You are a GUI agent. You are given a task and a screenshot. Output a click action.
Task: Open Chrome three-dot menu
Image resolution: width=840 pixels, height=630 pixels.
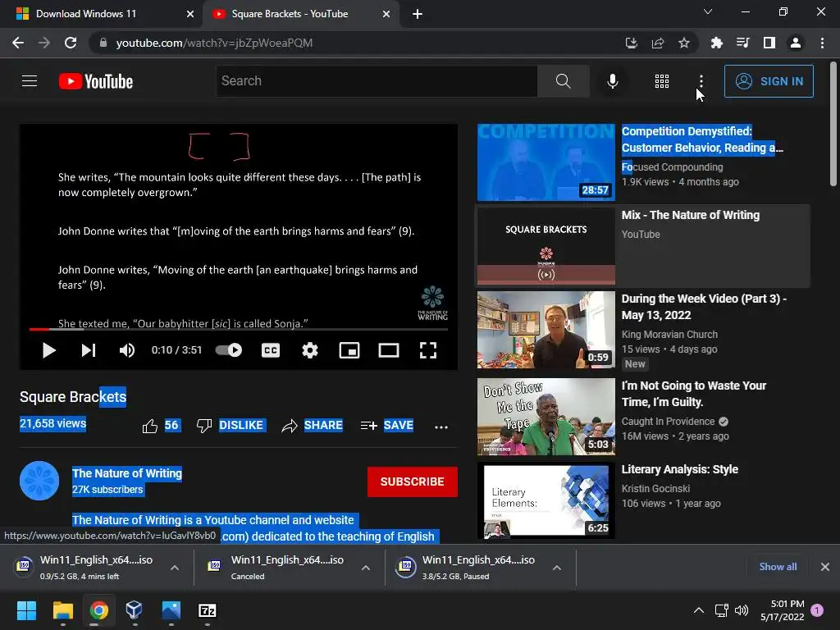(x=822, y=43)
